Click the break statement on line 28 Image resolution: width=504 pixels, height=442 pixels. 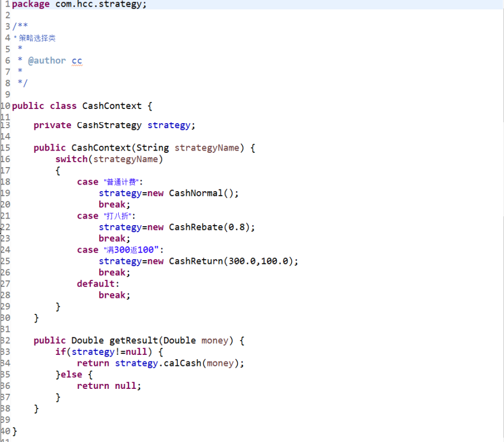[114, 295]
